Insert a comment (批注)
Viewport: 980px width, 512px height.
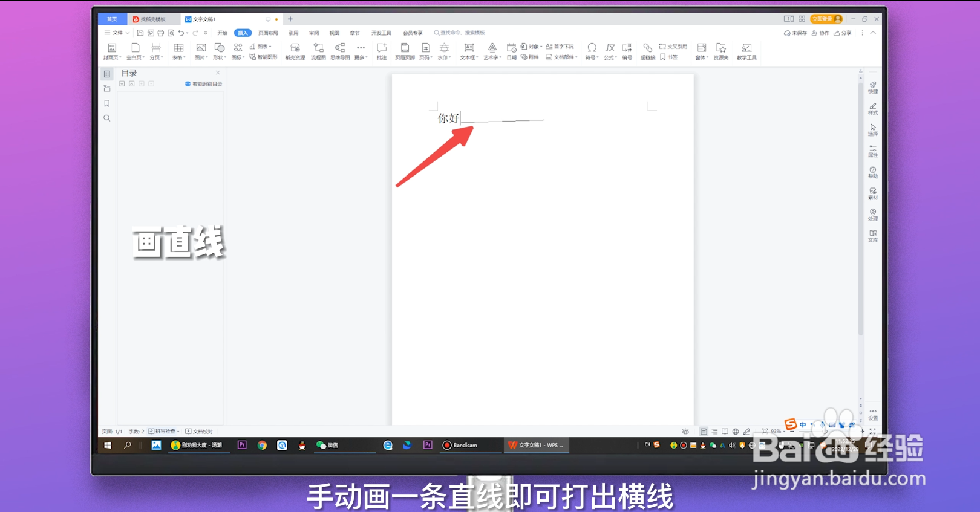pyautogui.click(x=382, y=51)
